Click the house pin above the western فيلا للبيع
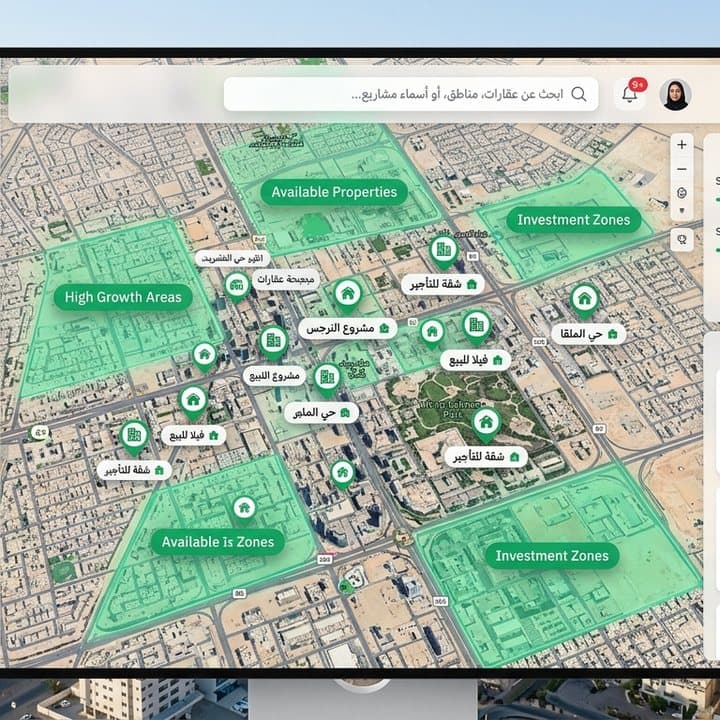The height and width of the screenshot is (720, 720). pyautogui.click(x=193, y=403)
